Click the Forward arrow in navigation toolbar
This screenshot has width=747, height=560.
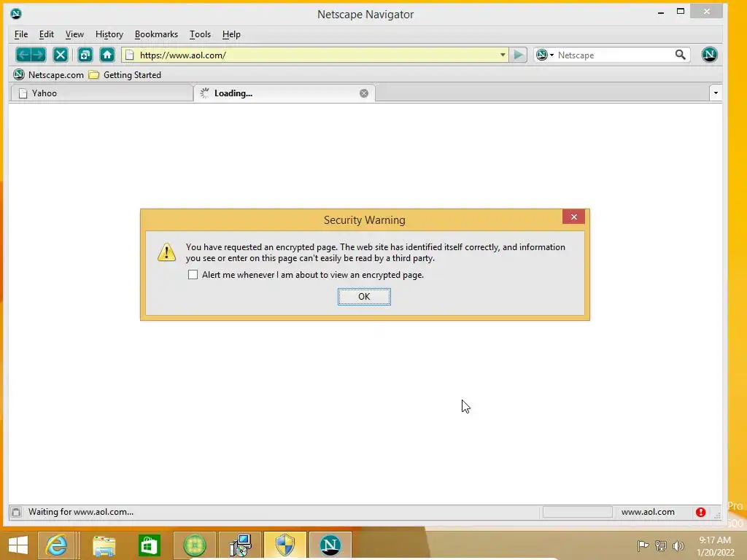[39, 55]
